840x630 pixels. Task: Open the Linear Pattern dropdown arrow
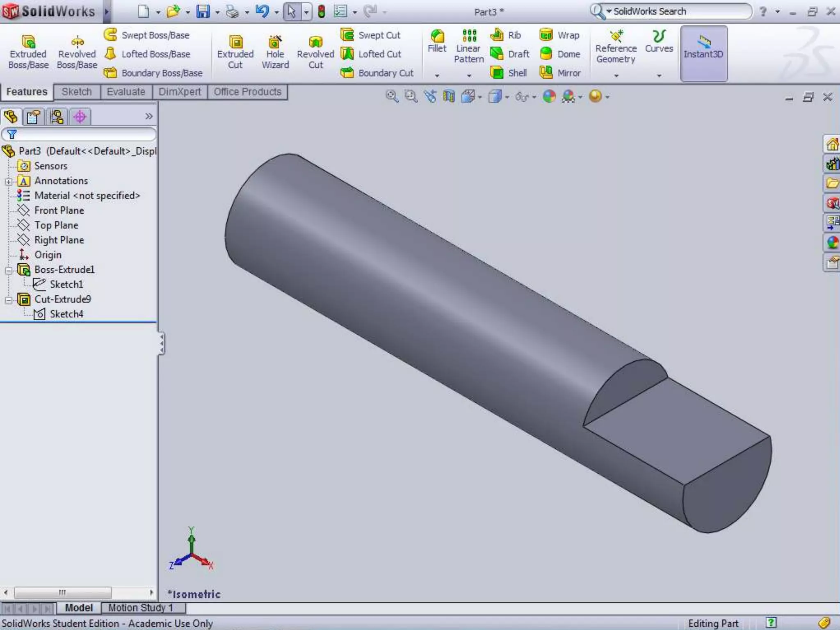(469, 76)
